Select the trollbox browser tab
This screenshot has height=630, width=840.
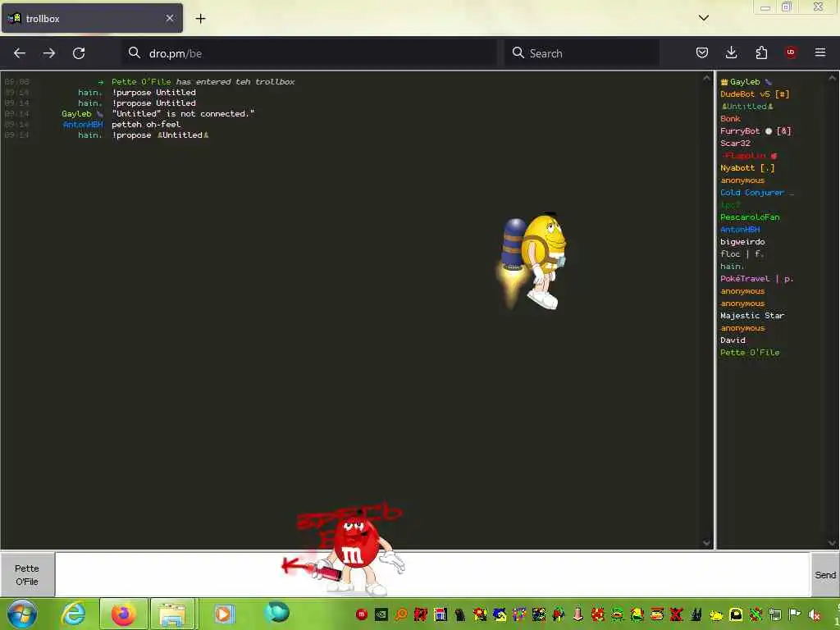(x=92, y=18)
